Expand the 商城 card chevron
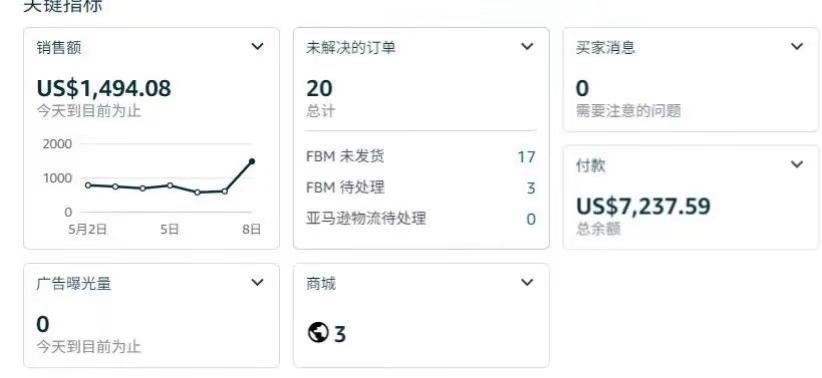822x378 pixels. pos(527,283)
